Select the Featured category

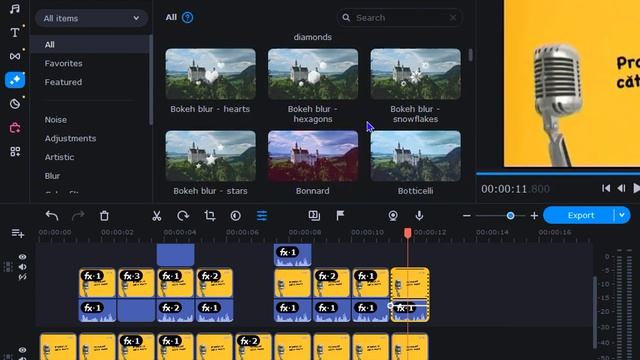pyautogui.click(x=63, y=82)
